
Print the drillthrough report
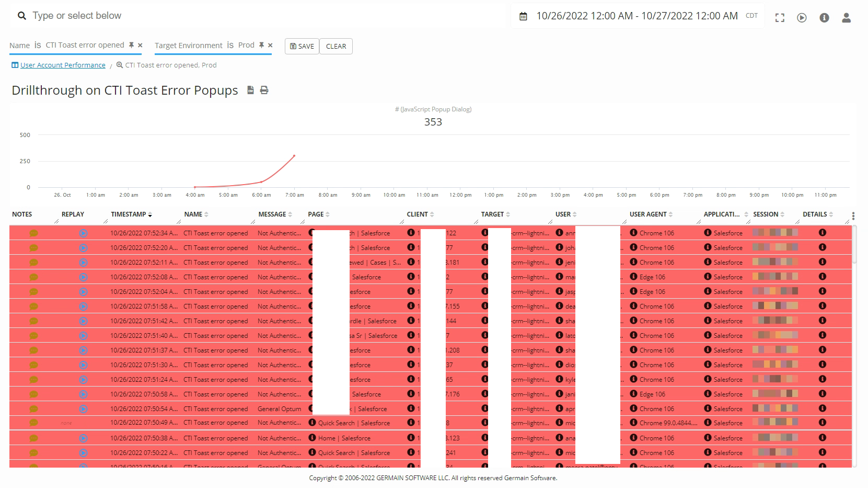[x=264, y=90]
